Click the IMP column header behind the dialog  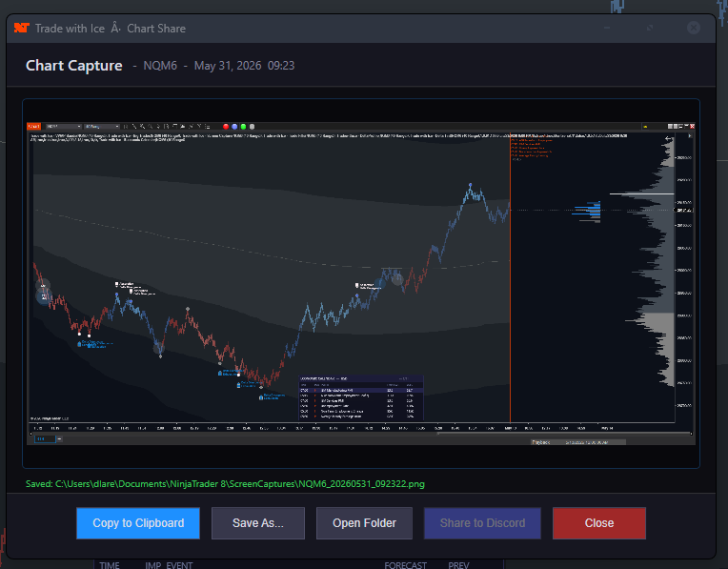(153, 565)
